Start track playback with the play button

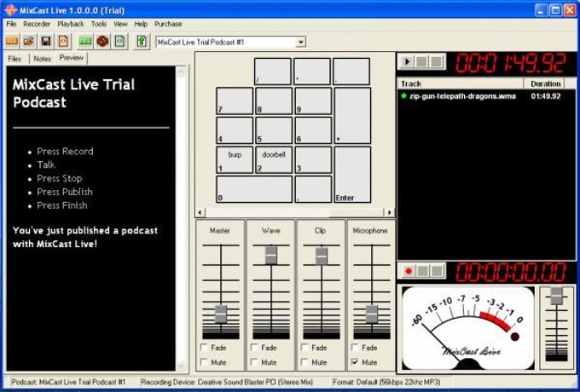[407, 61]
